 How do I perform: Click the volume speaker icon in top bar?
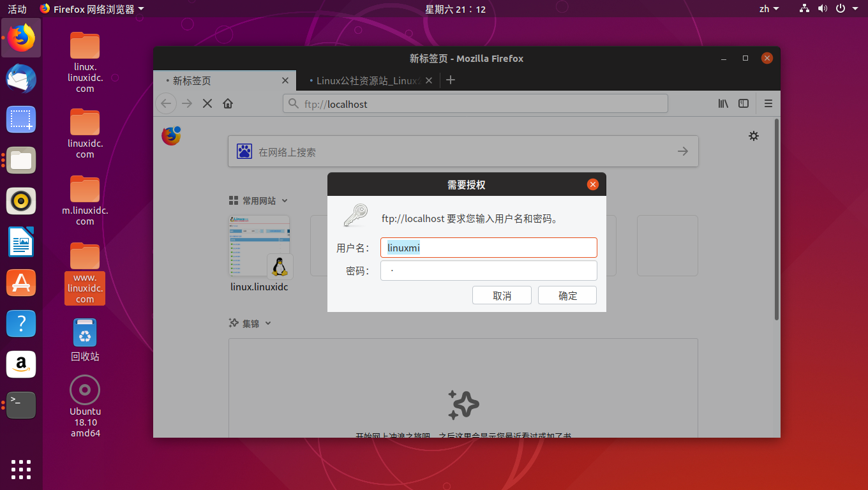[x=822, y=8]
